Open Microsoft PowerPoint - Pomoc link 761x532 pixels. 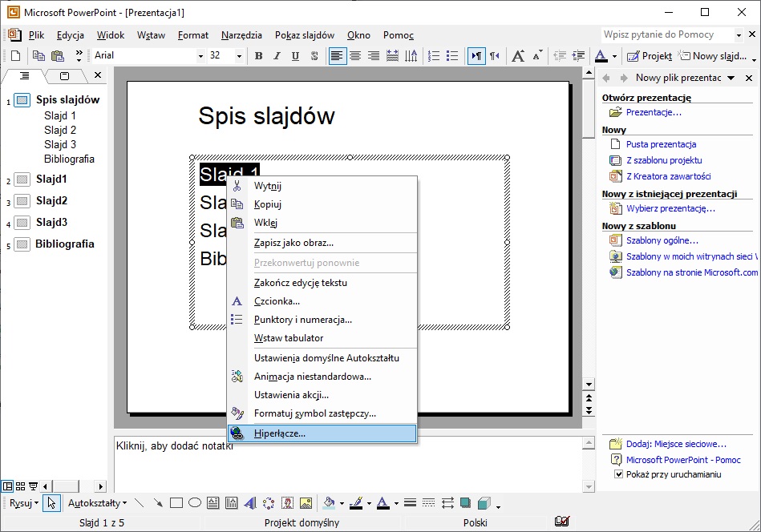point(683,460)
